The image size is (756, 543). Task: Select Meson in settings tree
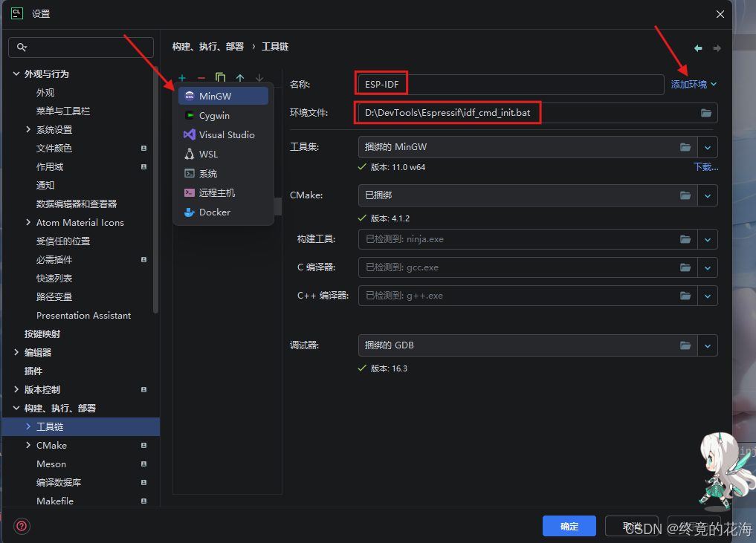[x=51, y=464]
